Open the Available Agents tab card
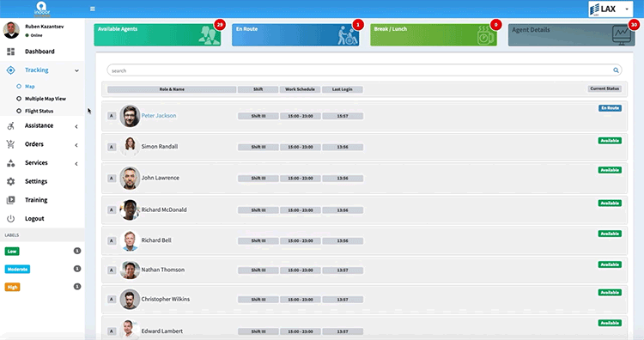 click(157, 35)
